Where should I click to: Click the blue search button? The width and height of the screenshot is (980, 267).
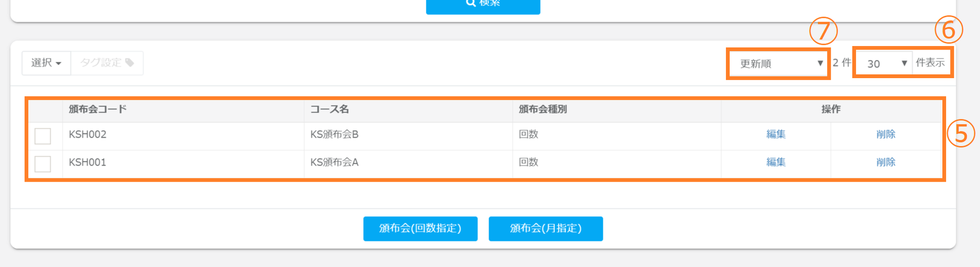click(x=483, y=5)
